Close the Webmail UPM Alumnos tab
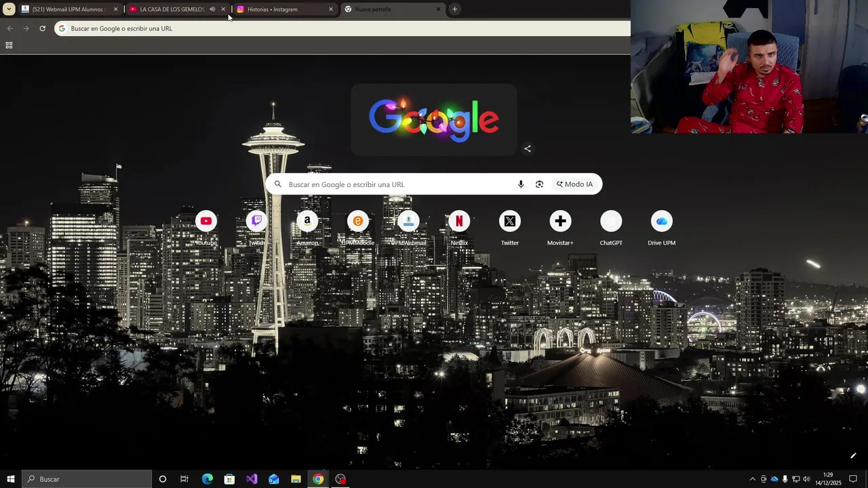This screenshot has width=868, height=488. pos(115,9)
